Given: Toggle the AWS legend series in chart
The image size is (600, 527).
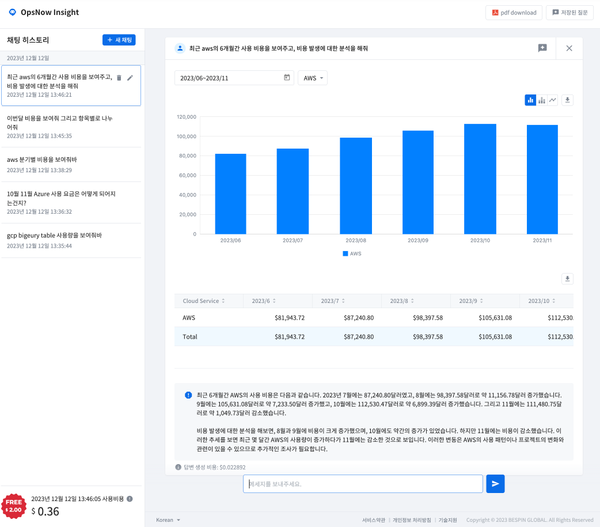Looking at the screenshot, I should click(351, 254).
